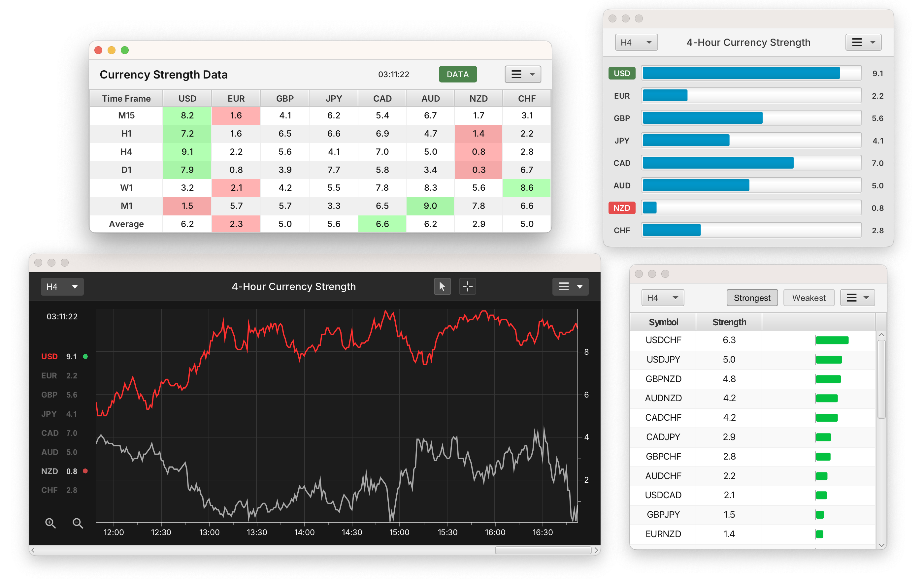Toggle the green visibility dot next to USD

tap(85, 356)
